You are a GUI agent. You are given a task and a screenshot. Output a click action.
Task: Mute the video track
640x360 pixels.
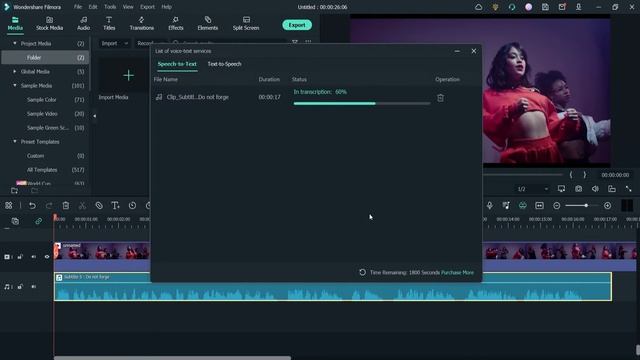tap(33, 257)
